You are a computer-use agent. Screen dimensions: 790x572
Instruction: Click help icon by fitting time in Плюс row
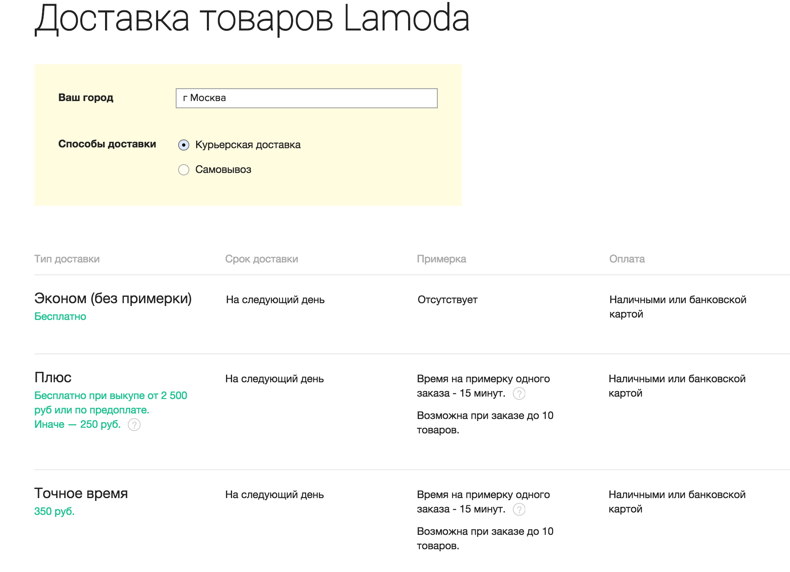click(x=519, y=394)
